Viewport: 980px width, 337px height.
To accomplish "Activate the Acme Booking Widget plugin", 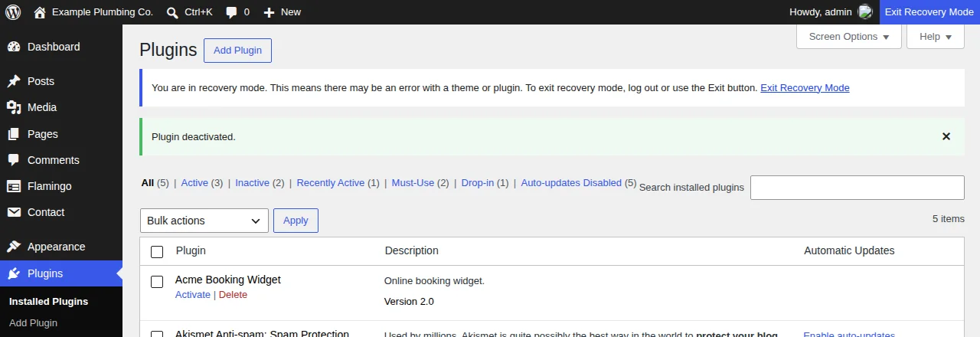I will (193, 295).
